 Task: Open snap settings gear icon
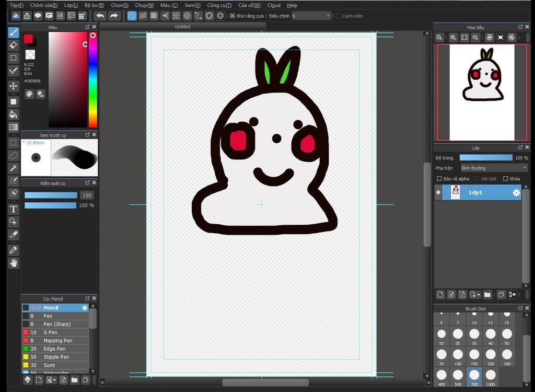coord(220,16)
